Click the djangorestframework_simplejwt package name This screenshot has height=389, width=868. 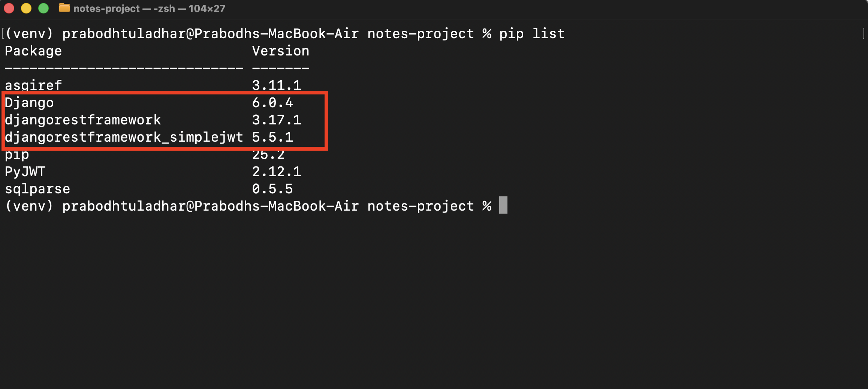[124, 137]
